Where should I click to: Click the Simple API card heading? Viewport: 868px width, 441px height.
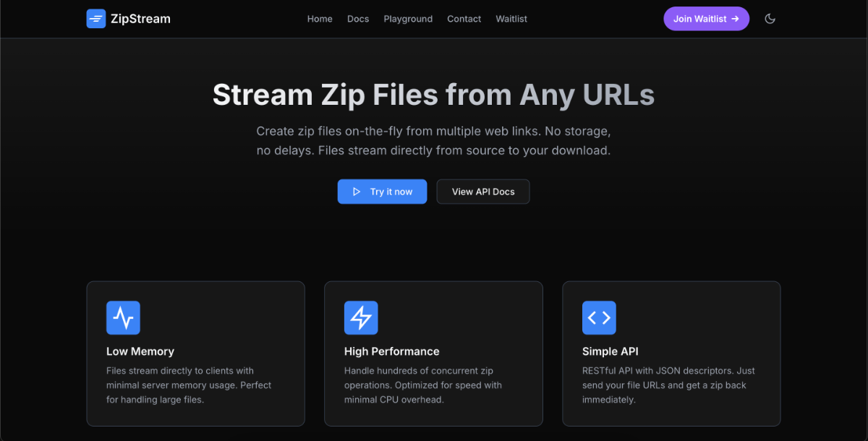610,351
